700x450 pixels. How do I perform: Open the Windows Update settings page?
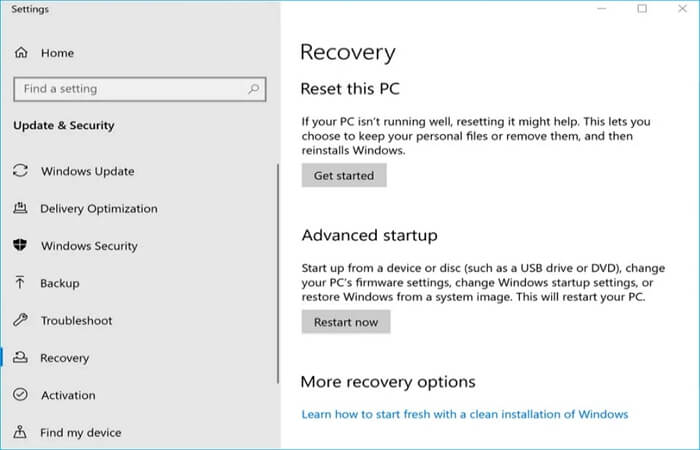(x=87, y=171)
